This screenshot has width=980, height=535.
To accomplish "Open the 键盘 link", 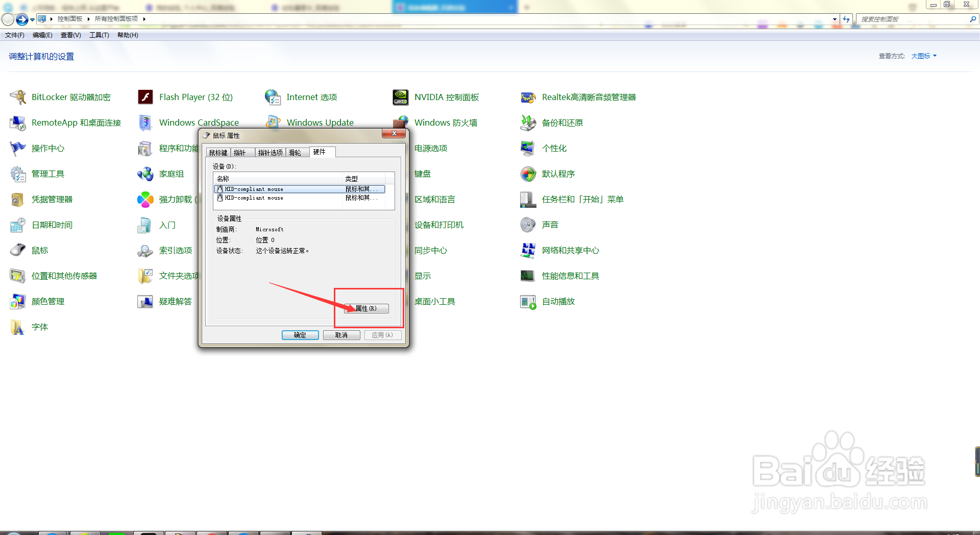I will 423,174.
